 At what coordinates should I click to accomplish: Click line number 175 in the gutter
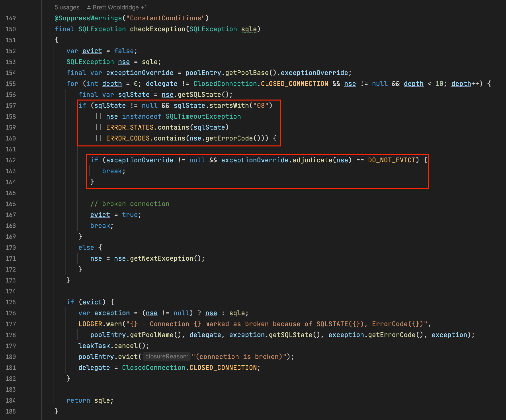click(10, 302)
